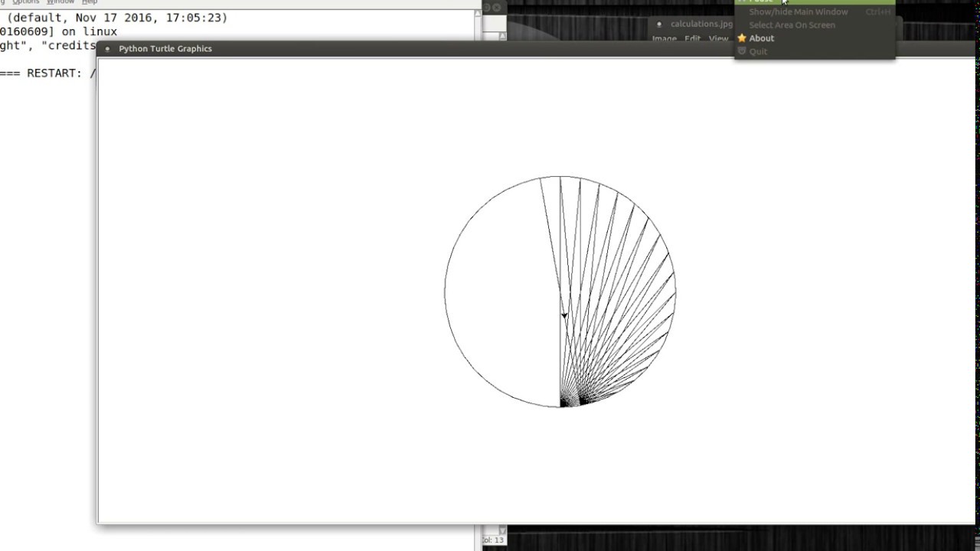
Task: Click the calculations.jpg window icon
Action: click(x=659, y=24)
